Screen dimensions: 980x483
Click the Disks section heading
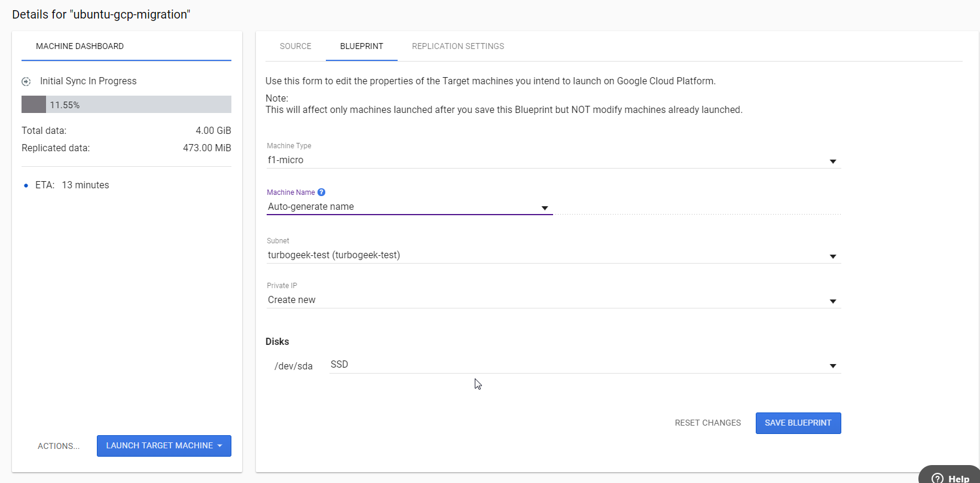click(277, 342)
